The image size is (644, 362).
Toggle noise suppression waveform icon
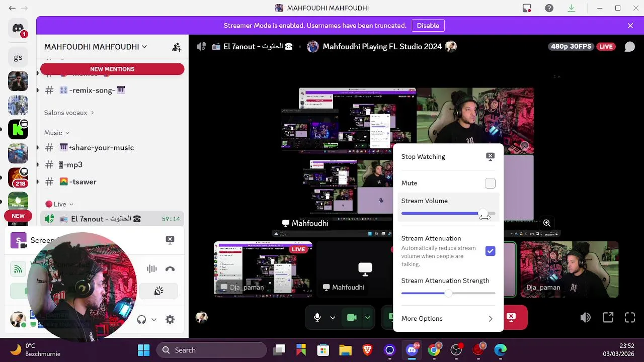point(151,269)
